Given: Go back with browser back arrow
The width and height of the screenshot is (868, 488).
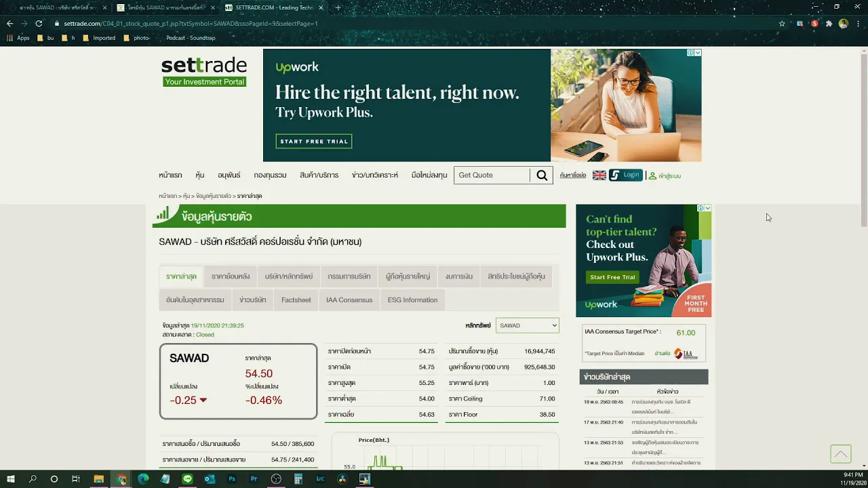Looking at the screenshot, I should click(x=9, y=23).
